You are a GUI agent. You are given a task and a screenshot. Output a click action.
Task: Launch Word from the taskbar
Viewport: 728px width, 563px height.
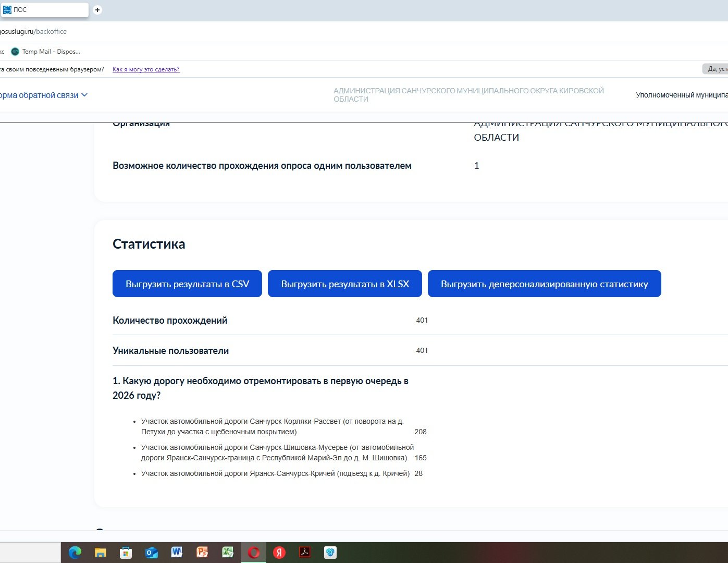point(177,553)
